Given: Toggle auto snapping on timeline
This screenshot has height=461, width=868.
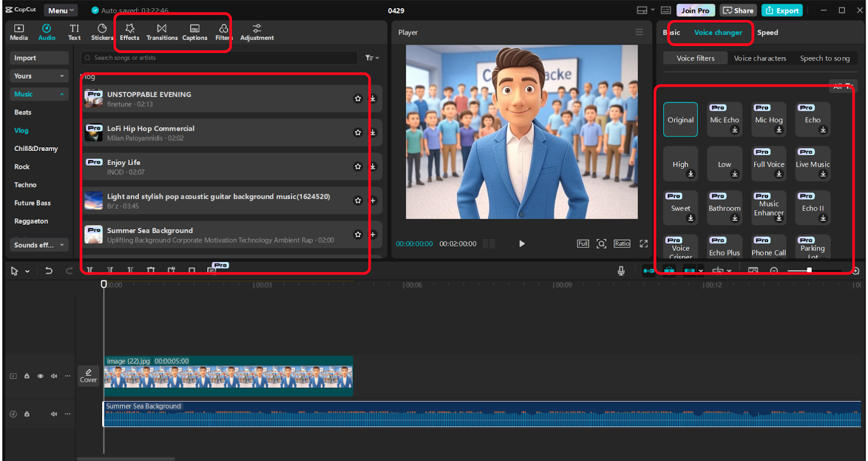Looking at the screenshot, I should [669, 270].
